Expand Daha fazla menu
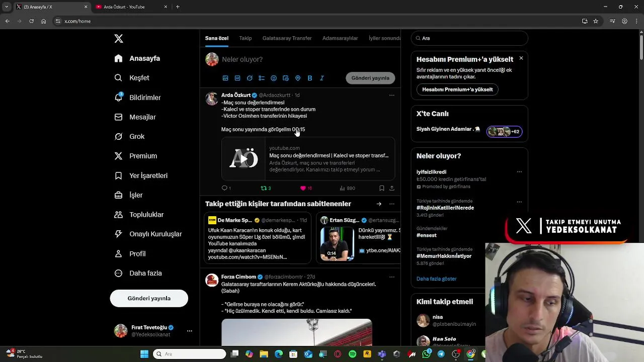The height and width of the screenshot is (362, 644). coord(138,273)
